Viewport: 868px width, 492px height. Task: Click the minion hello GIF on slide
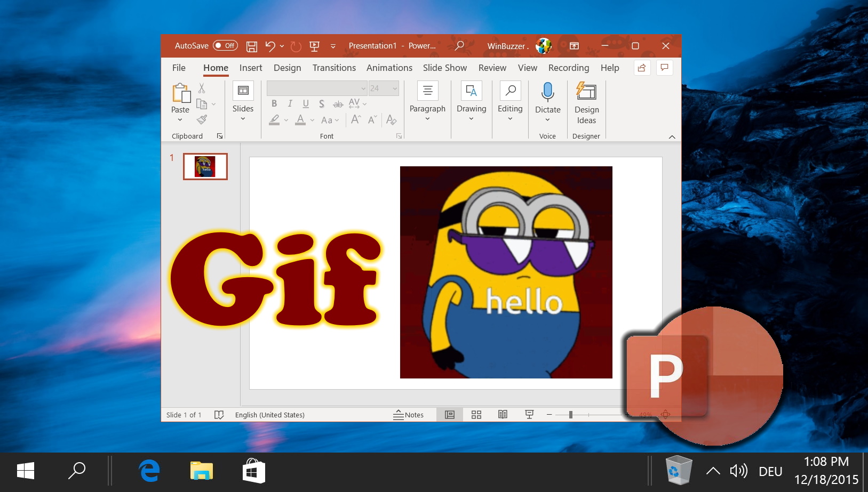[506, 272]
